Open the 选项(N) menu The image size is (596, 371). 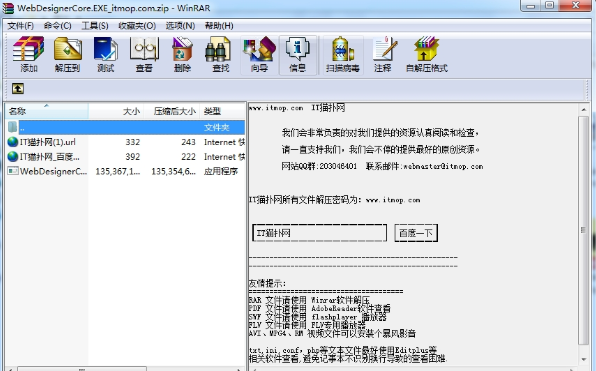tap(180, 25)
